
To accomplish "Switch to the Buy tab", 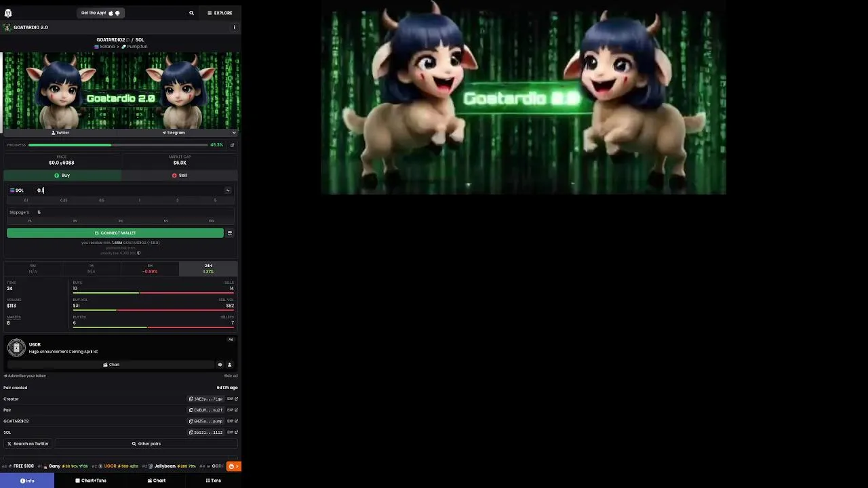I will coord(62,176).
